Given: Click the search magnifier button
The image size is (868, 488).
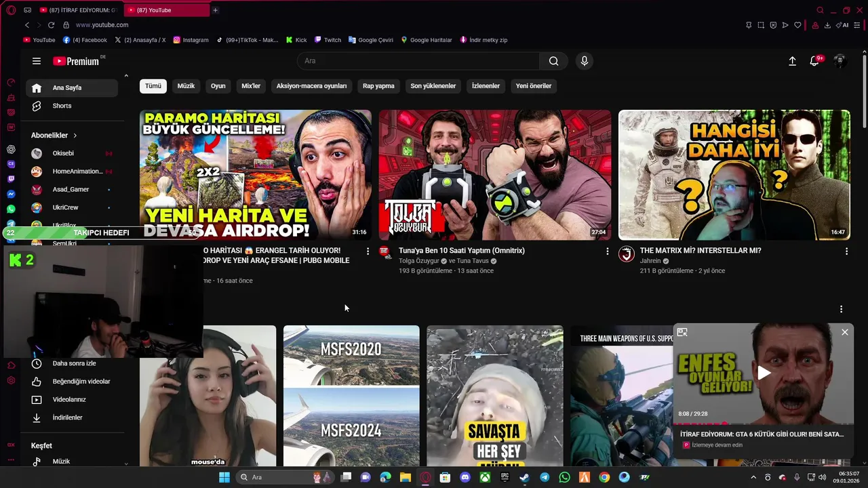Looking at the screenshot, I should (554, 61).
